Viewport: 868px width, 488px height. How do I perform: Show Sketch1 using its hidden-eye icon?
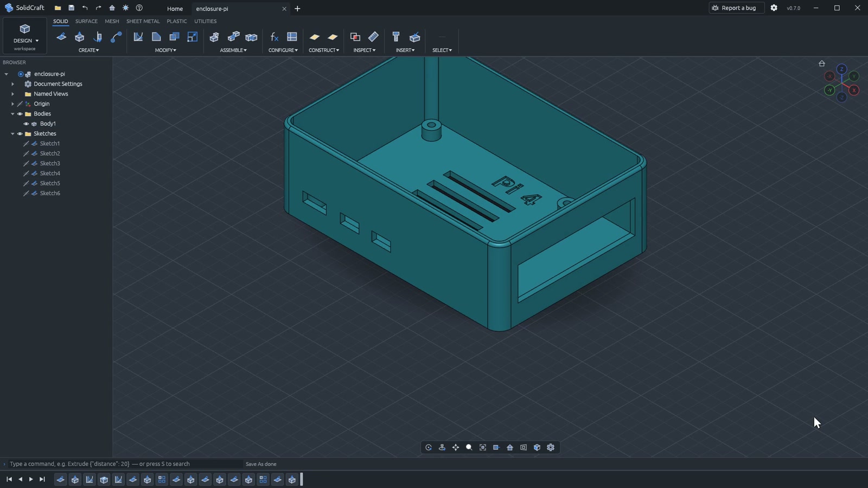pos(26,144)
